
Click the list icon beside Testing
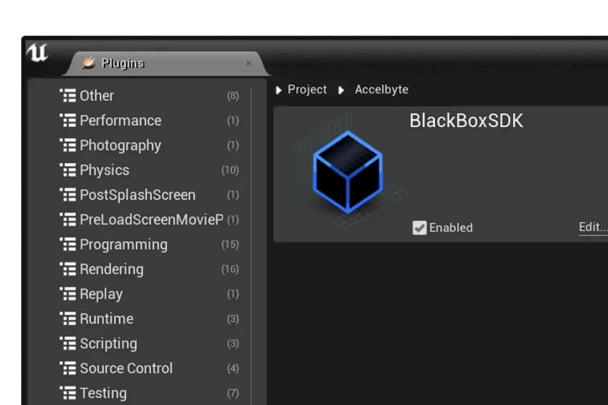click(x=68, y=393)
